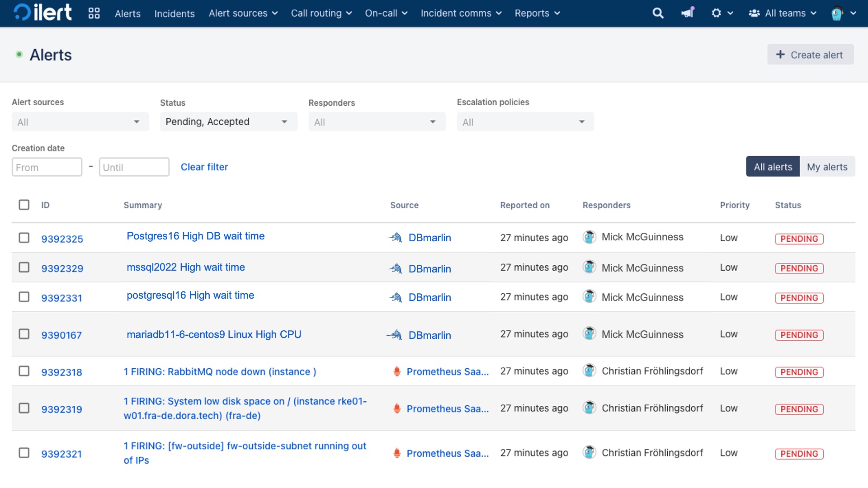Viewport: 868px width, 488px height.
Task: Go to Incidents in top navigation
Action: pyautogui.click(x=175, y=14)
